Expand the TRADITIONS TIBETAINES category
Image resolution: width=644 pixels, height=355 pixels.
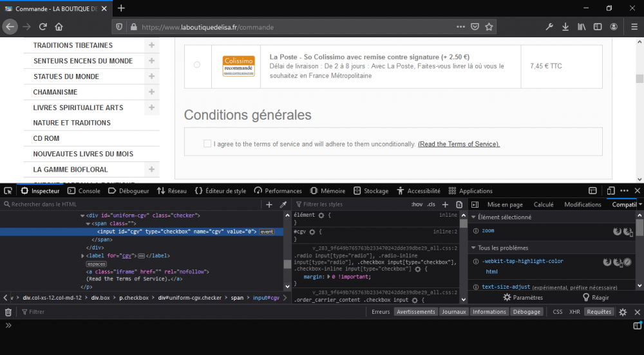tap(151, 46)
